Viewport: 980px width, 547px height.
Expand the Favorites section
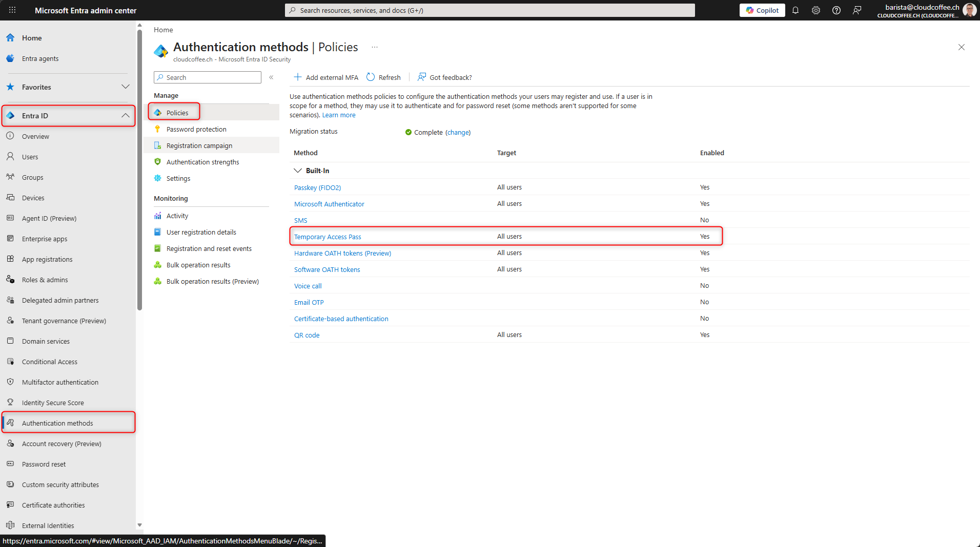click(x=125, y=87)
